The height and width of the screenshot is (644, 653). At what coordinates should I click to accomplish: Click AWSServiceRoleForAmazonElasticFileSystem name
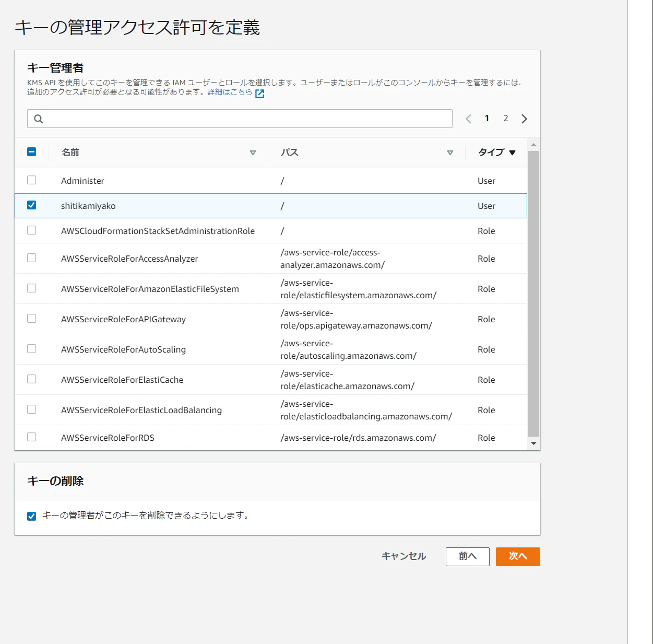[150, 289]
